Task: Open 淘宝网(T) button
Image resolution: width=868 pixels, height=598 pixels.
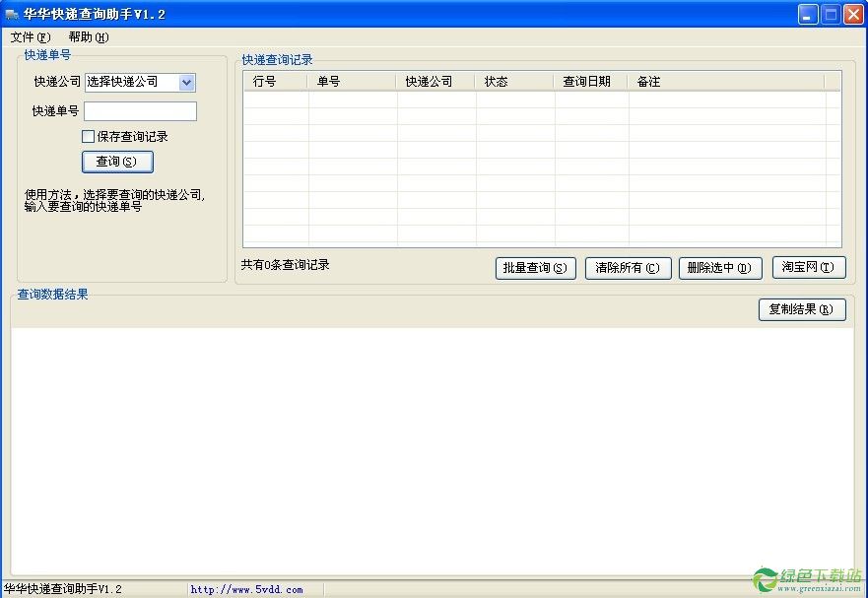Action: pyautogui.click(x=809, y=267)
